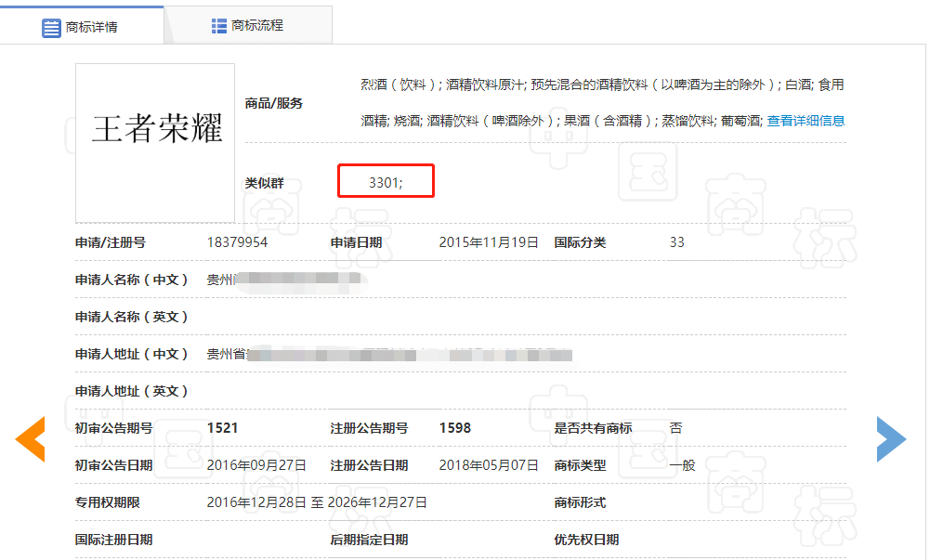Select shared trademark value 否
Viewport: 930px width, 560px height.
[676, 428]
